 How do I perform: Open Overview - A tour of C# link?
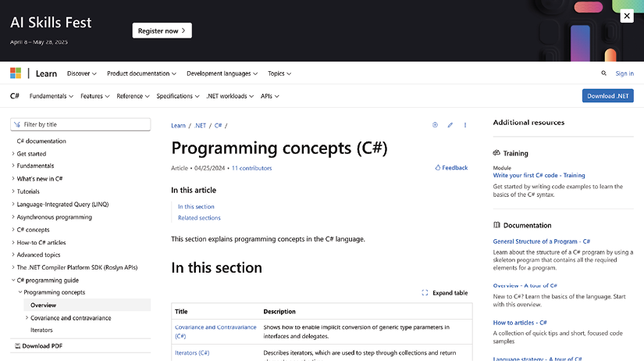click(525, 285)
